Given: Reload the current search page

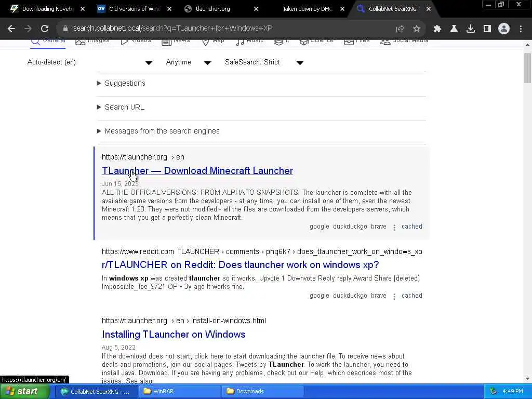Looking at the screenshot, I should point(45,29).
